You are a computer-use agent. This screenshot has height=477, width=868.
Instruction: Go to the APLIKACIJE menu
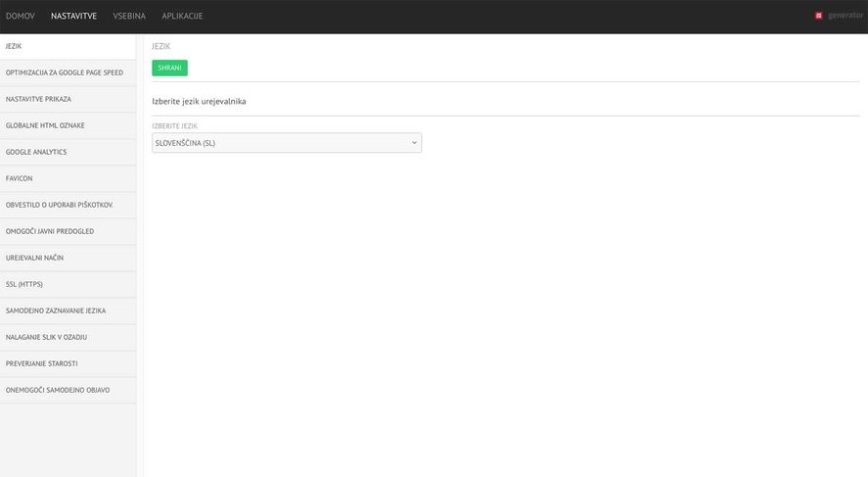coord(182,16)
